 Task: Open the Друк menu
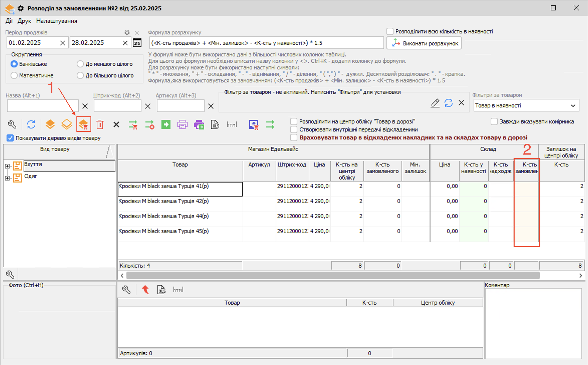click(24, 21)
